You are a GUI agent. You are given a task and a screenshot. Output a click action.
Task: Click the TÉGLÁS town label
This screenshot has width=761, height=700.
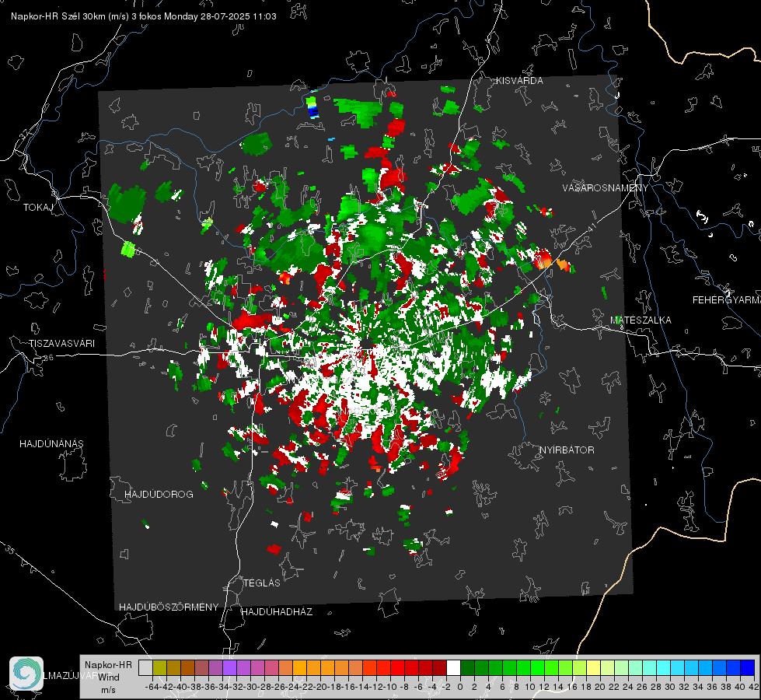click(262, 583)
